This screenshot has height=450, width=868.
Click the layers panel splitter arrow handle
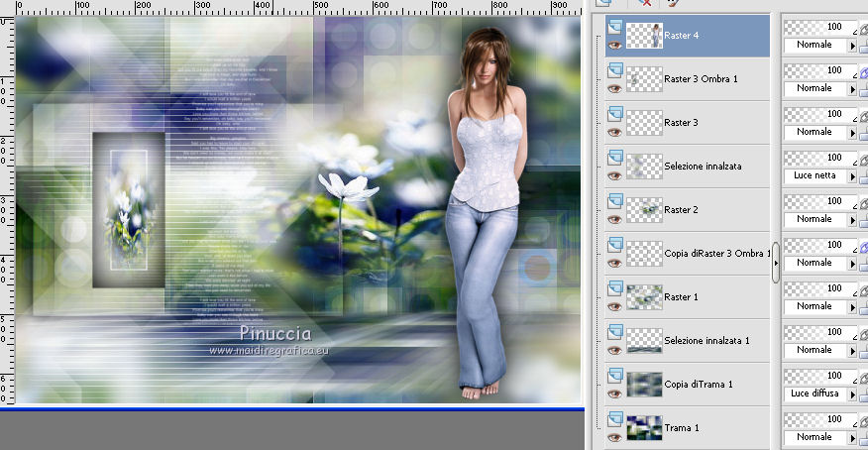click(x=776, y=263)
